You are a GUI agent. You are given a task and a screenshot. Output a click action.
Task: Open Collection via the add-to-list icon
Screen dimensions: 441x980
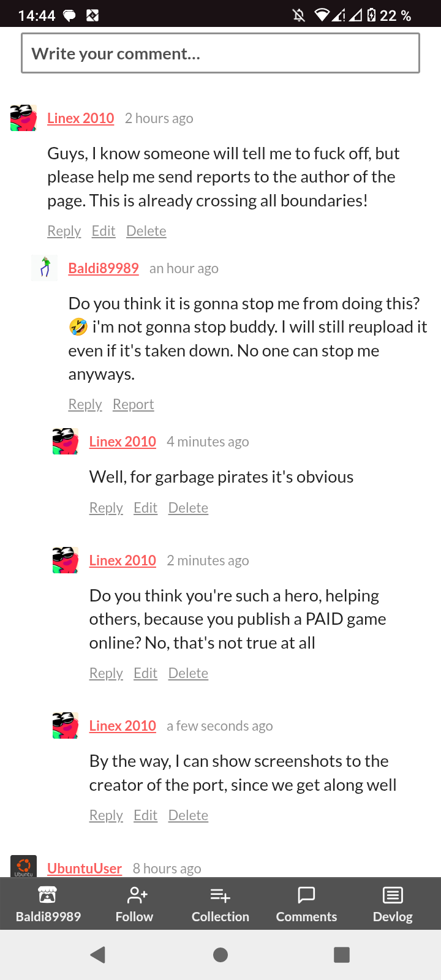pos(220,895)
